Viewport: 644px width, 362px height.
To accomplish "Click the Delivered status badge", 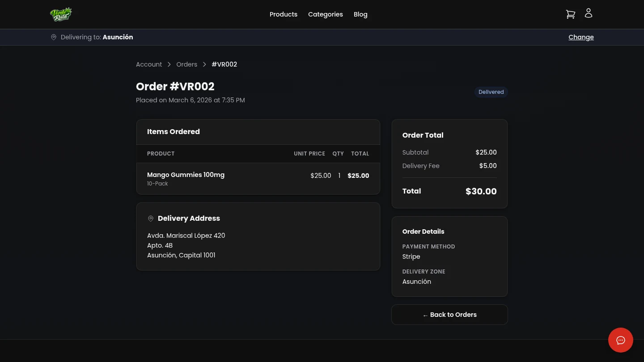I will 491,92.
